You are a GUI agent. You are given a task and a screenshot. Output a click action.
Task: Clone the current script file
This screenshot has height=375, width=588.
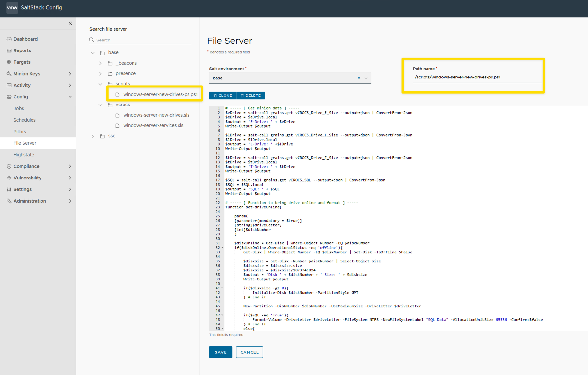[x=223, y=96]
